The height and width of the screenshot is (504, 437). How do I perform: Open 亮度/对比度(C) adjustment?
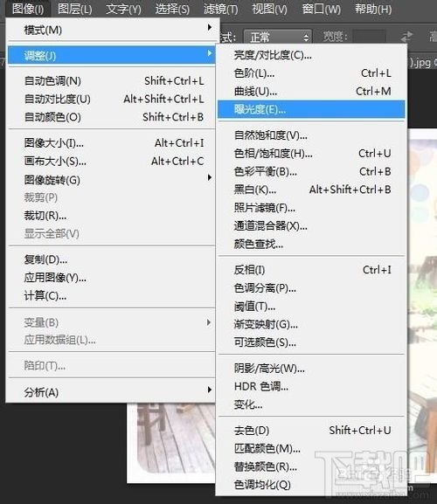pyautogui.click(x=311, y=55)
